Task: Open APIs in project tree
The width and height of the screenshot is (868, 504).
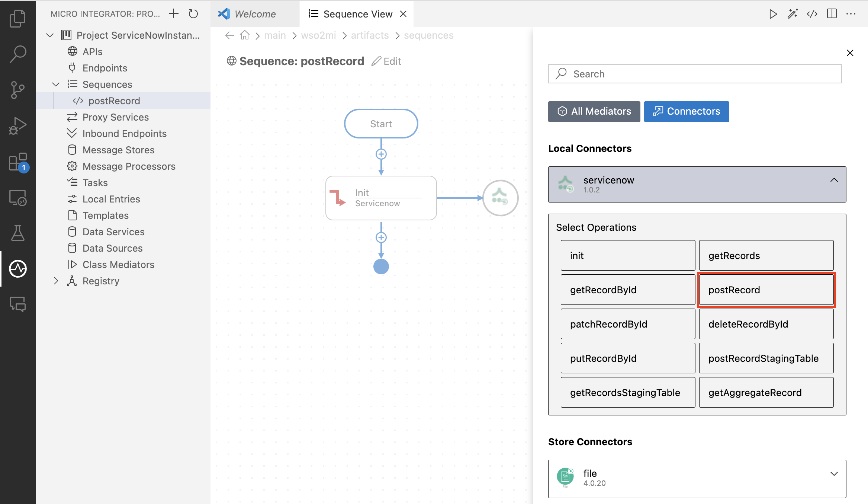Action: [x=123, y=52]
